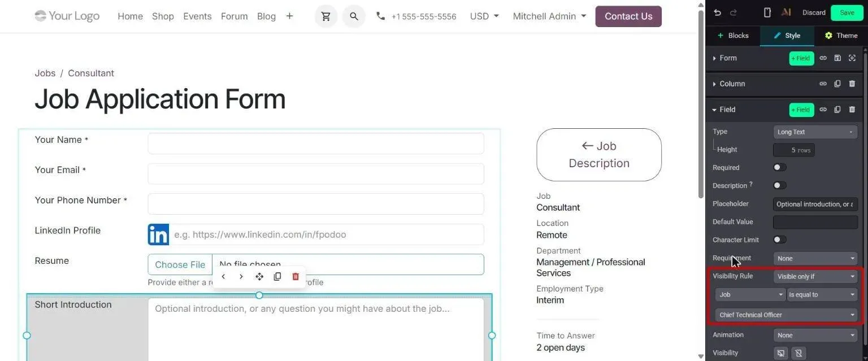868x361 pixels.
Task: Click +Field button in Field row
Action: pos(801,110)
